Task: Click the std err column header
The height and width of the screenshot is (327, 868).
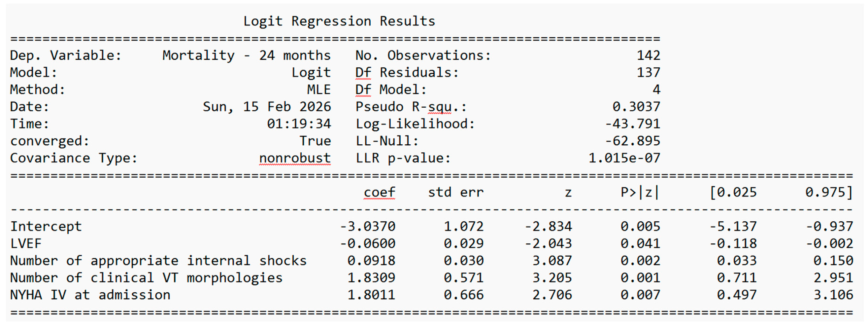Action: click(455, 193)
